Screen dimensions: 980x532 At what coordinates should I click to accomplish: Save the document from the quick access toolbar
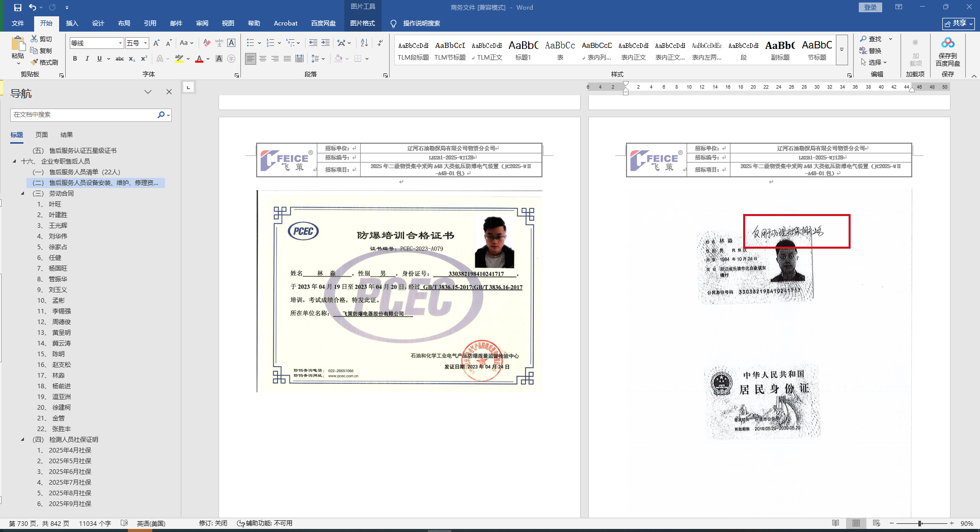pyautogui.click(x=18, y=8)
